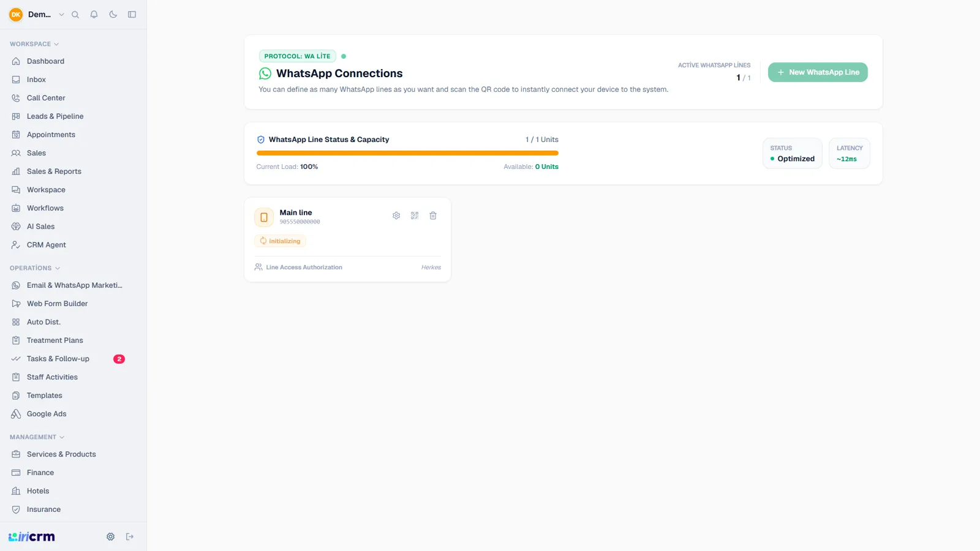This screenshot has width=980, height=551.
Task: Delete Main line with trash icon
Action: pyautogui.click(x=433, y=216)
